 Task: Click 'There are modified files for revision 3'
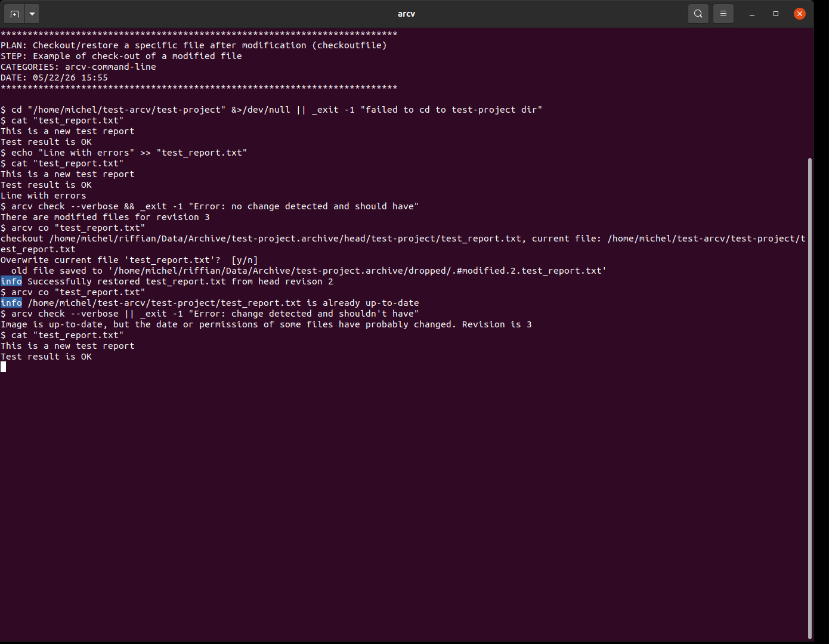click(105, 217)
